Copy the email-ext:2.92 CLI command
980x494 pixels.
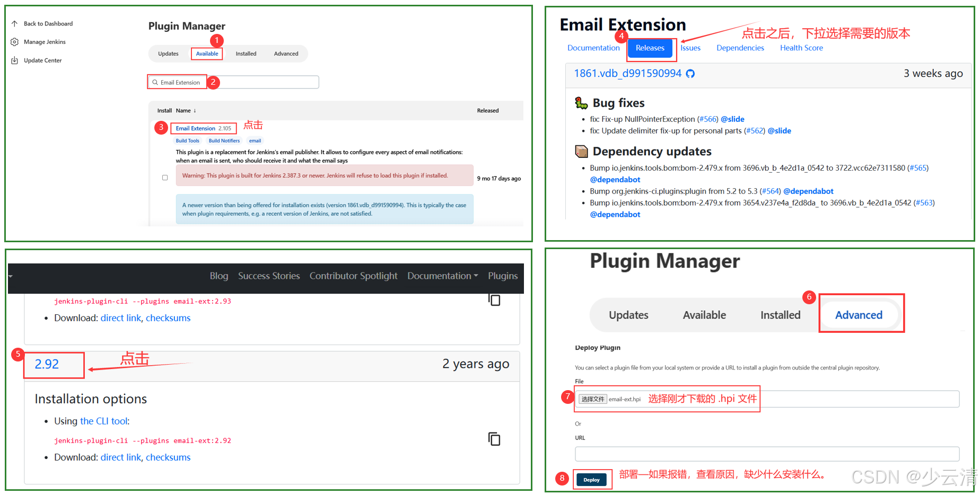[494, 439]
